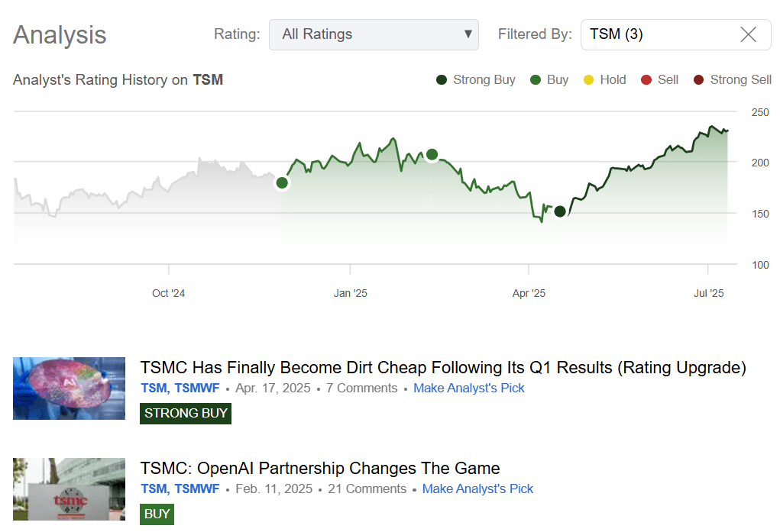Click the STRONG BUY rating badge
This screenshot has height=532, width=780.
185,413
